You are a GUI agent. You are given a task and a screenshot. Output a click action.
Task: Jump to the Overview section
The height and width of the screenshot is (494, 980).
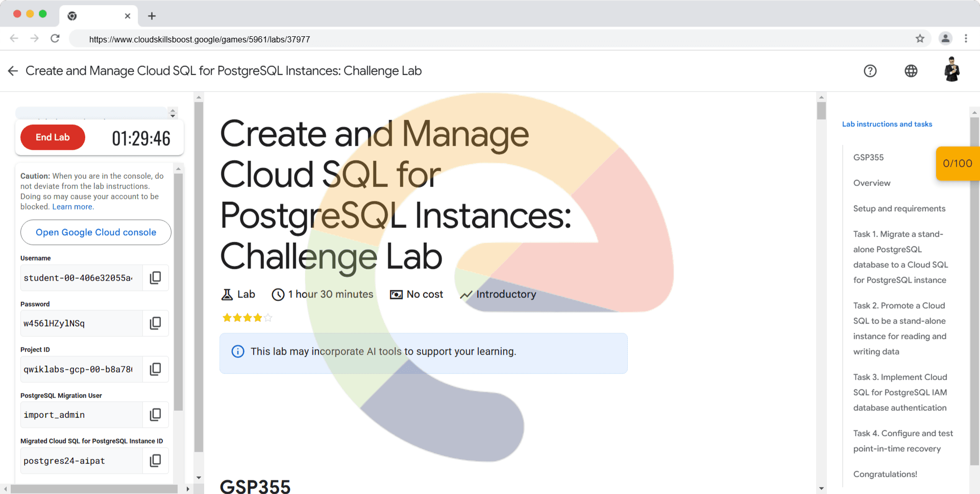coord(871,183)
